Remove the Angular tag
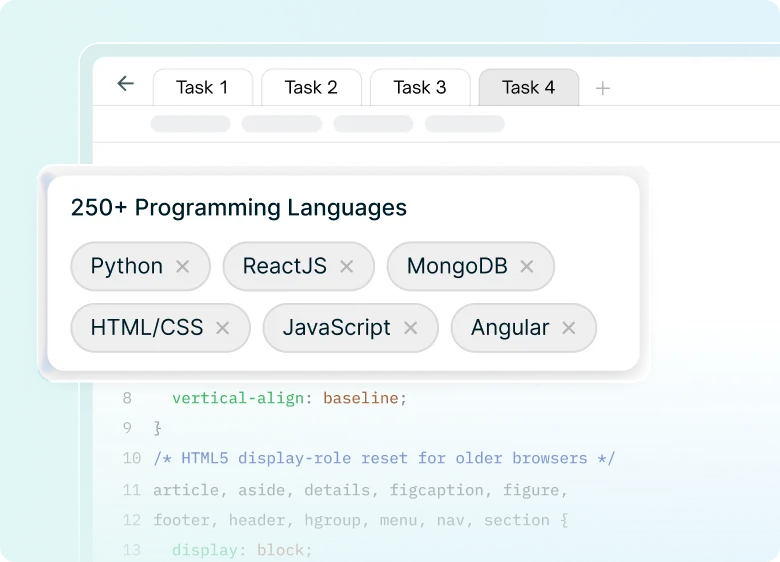Screen dimensions: 780x562 [x=569, y=328]
